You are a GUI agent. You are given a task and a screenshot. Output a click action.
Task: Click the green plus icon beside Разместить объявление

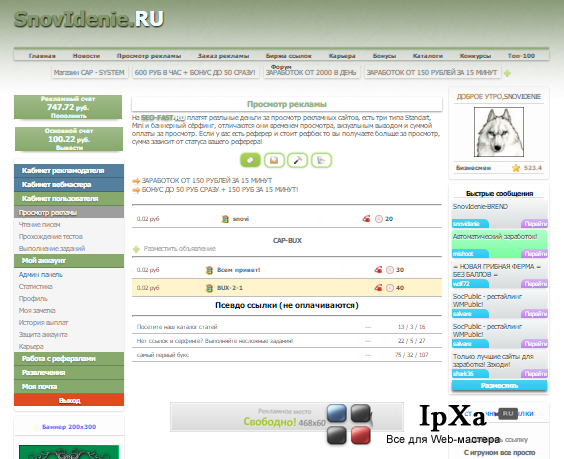tap(136, 249)
